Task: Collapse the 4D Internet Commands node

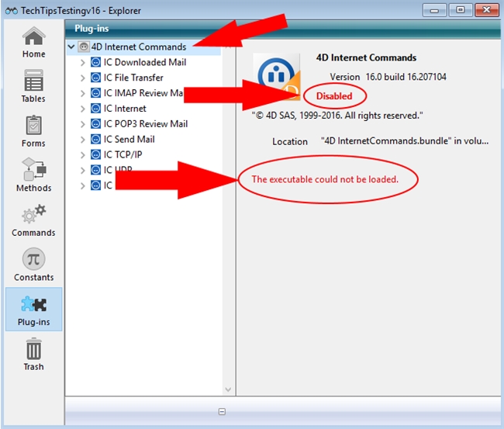Action: point(71,47)
